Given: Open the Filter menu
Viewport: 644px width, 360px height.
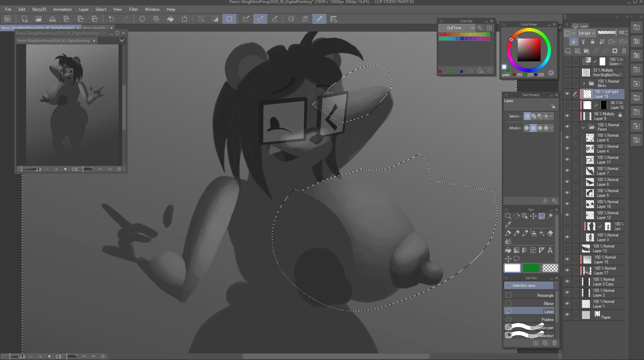Looking at the screenshot, I should click(x=133, y=9).
